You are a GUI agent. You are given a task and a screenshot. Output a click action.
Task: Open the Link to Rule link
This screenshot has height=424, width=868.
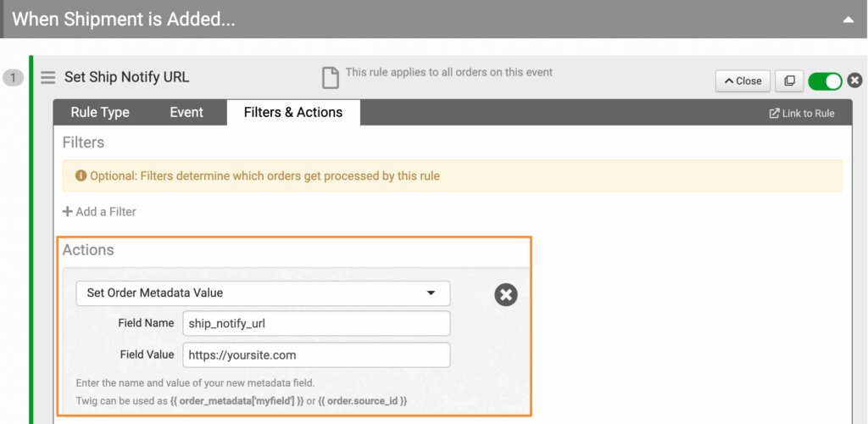[x=801, y=114]
